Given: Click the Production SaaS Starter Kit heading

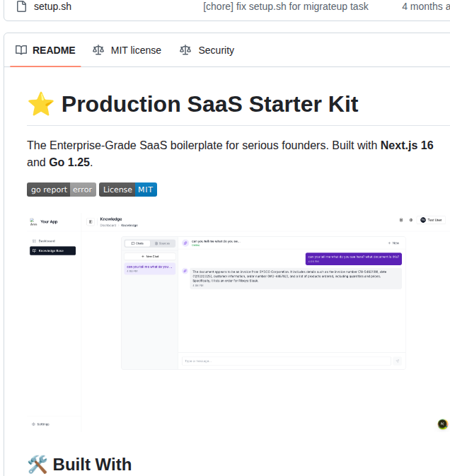Looking at the screenshot, I should coord(210,104).
